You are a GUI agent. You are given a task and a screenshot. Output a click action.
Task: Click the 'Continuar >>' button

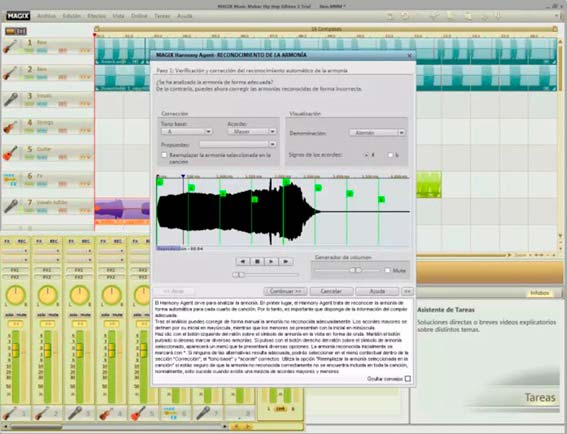[x=285, y=291]
